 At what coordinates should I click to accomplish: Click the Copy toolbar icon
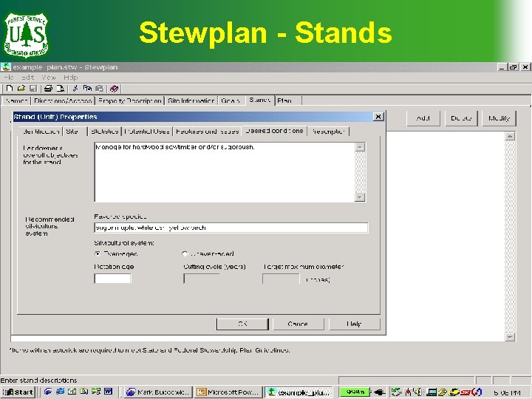pyautogui.click(x=87, y=89)
